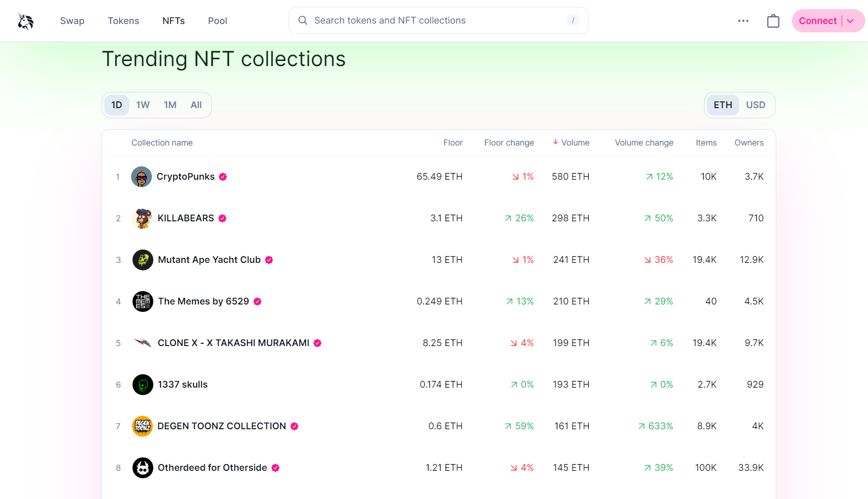868x499 pixels.
Task: Click Otherdeed items 100K
Action: (706, 468)
